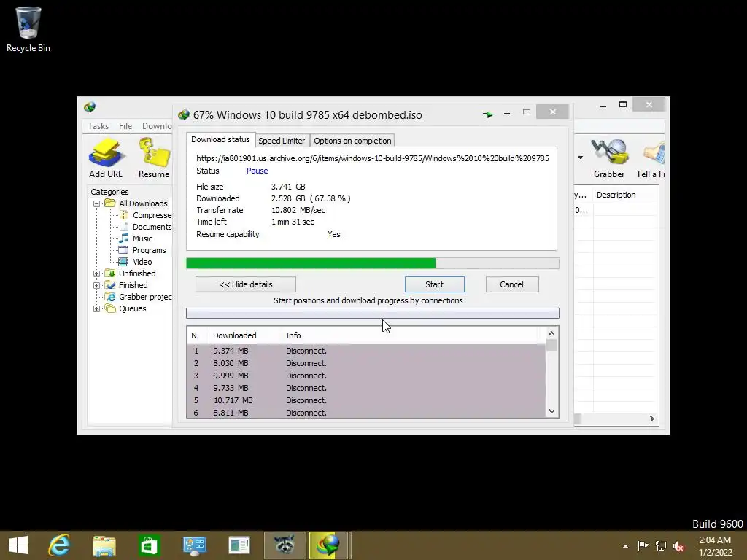747x560 pixels.
Task: Click the Pause status text
Action: pos(258,171)
